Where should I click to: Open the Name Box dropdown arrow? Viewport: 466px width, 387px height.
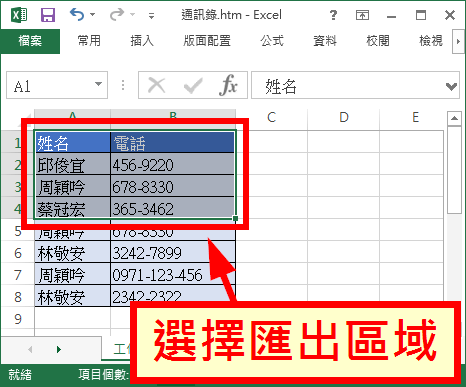point(98,85)
